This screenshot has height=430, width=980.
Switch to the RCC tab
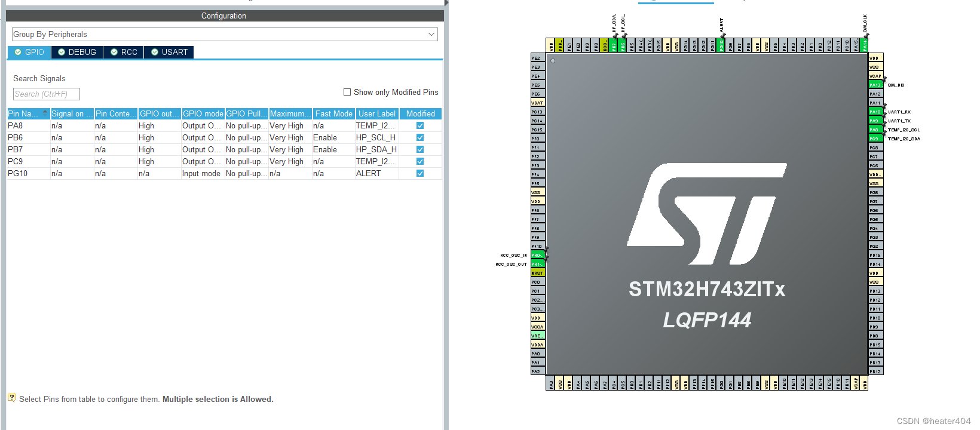point(124,52)
